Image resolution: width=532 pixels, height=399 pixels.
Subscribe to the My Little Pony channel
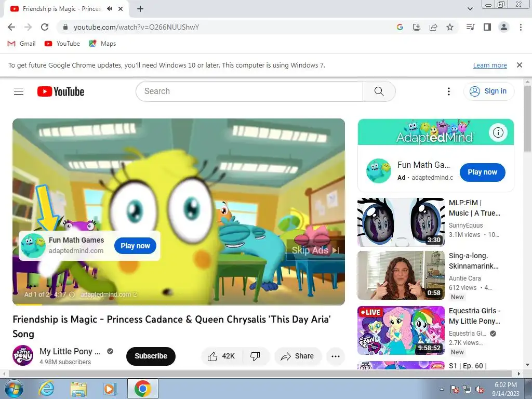pyautogui.click(x=151, y=356)
